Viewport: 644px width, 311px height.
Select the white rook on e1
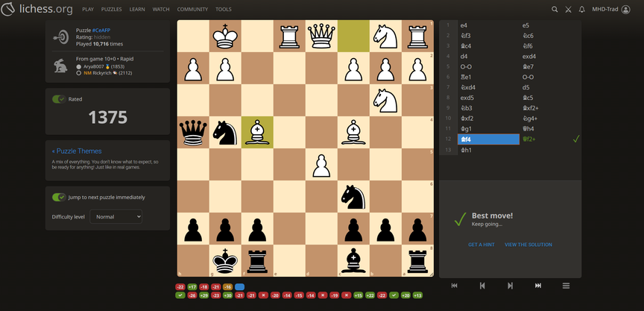[289, 36]
